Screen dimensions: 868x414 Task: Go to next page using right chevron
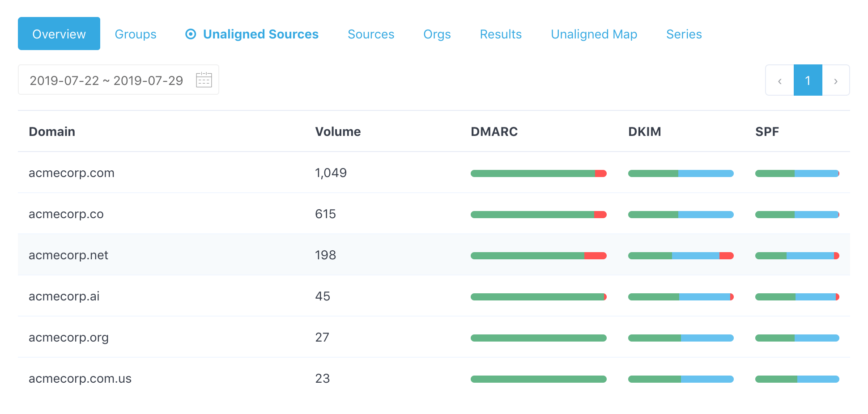click(x=836, y=80)
